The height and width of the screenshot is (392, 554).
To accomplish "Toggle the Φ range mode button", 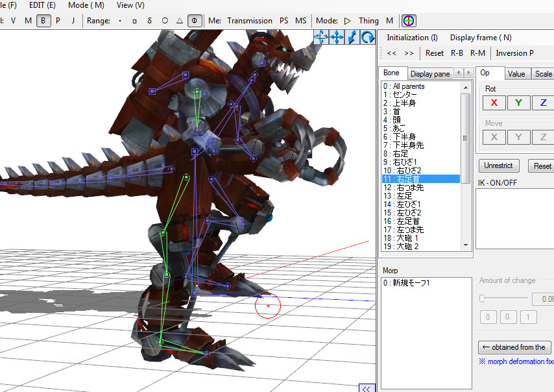I will 194,21.
